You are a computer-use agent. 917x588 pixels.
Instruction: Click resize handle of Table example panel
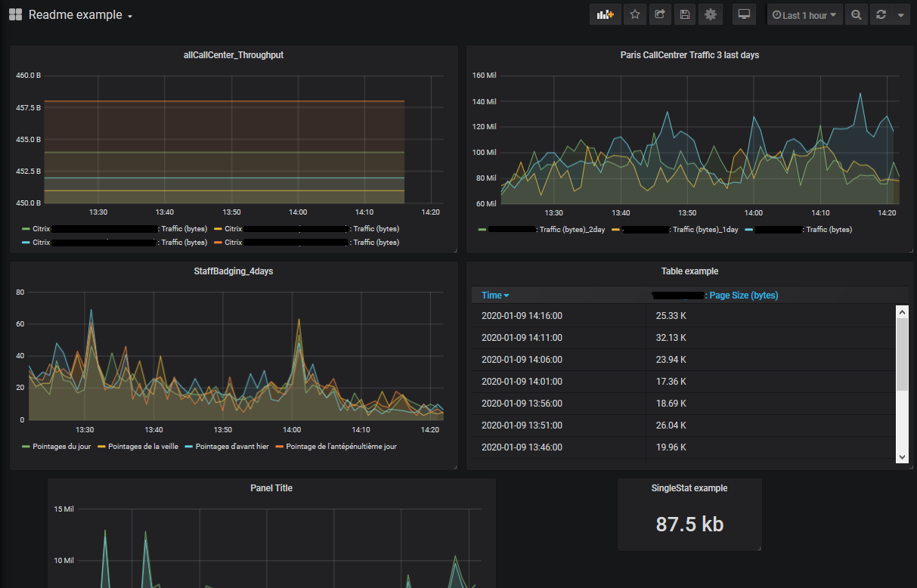pyautogui.click(x=911, y=466)
